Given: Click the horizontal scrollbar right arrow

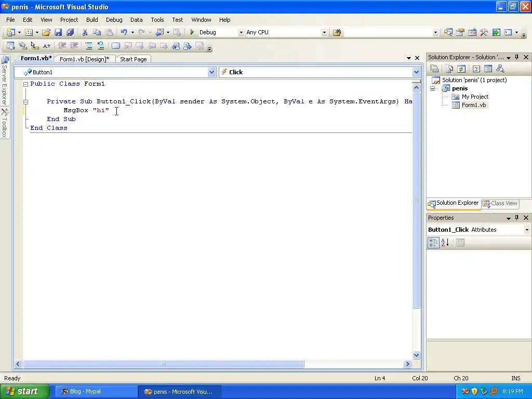Looking at the screenshot, I should pos(407,364).
